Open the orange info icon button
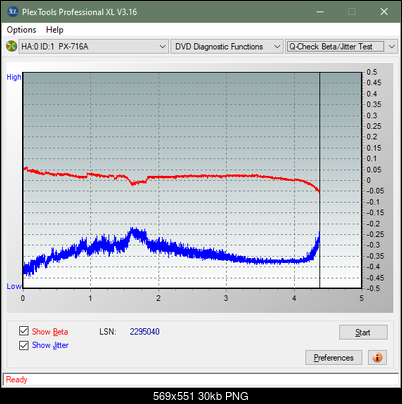This screenshot has width=402, height=404. [x=377, y=358]
